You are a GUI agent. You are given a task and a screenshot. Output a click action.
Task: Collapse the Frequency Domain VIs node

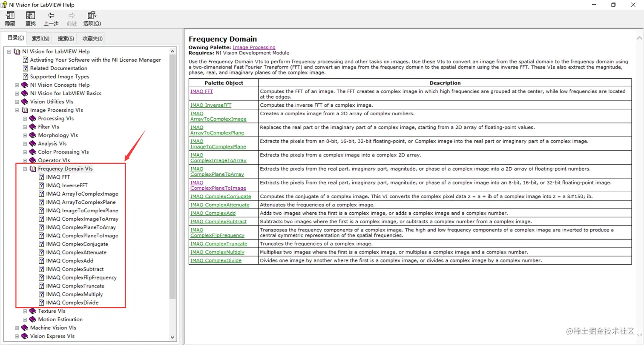point(25,169)
